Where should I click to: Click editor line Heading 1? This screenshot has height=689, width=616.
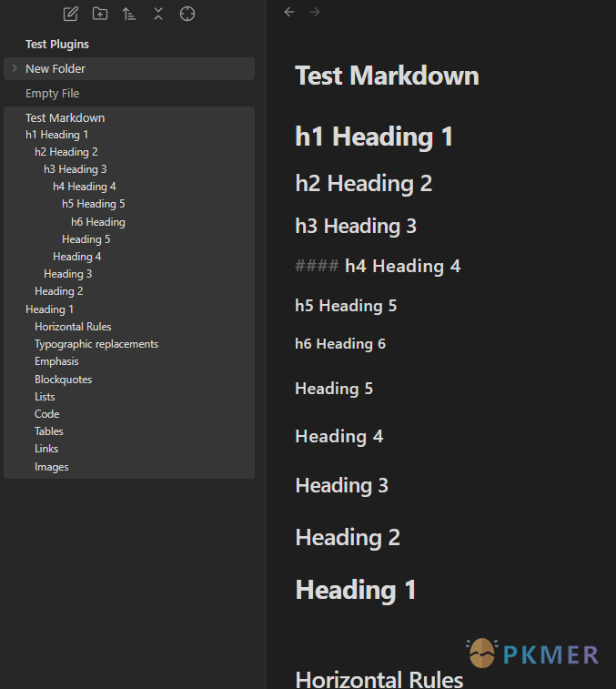coord(356,590)
